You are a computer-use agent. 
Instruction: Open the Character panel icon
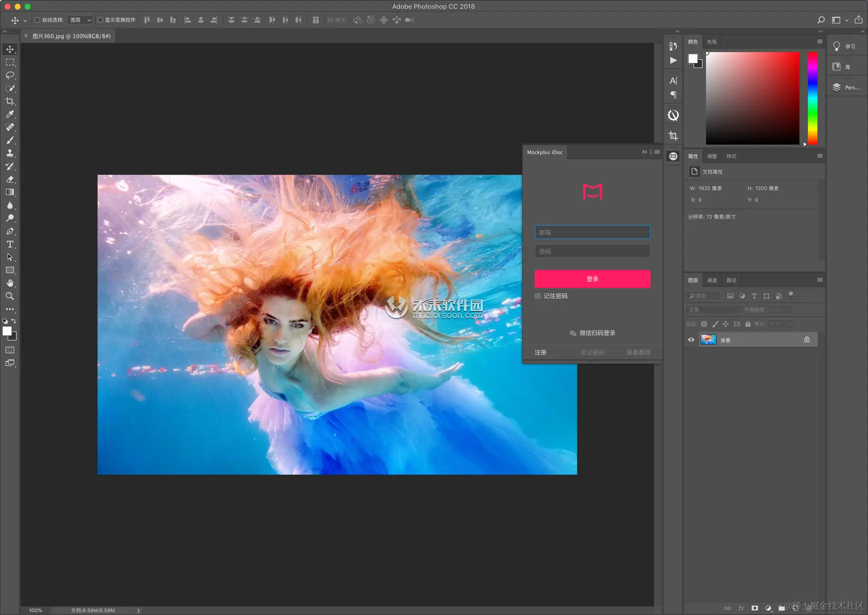coord(673,80)
